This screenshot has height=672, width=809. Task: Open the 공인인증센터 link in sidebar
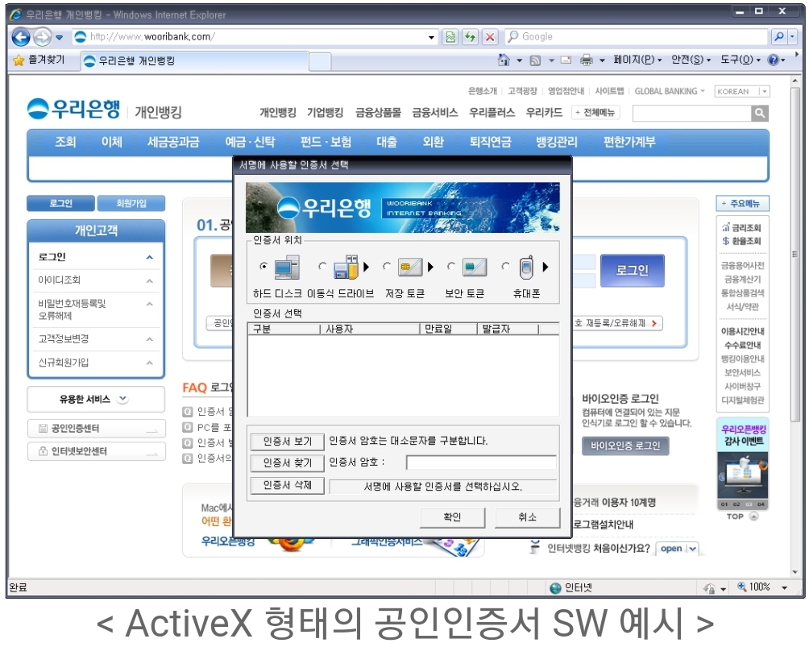click(x=97, y=429)
